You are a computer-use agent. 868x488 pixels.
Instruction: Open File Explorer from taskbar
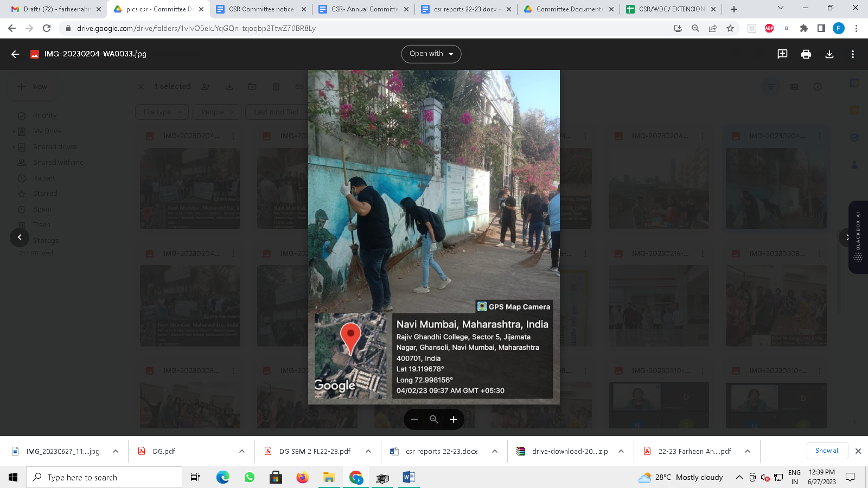[329, 477]
